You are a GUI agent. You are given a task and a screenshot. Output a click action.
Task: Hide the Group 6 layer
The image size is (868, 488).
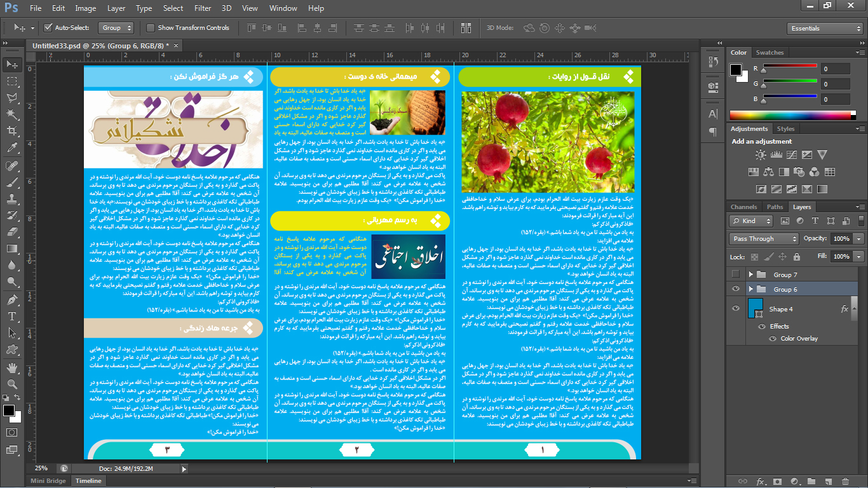736,289
